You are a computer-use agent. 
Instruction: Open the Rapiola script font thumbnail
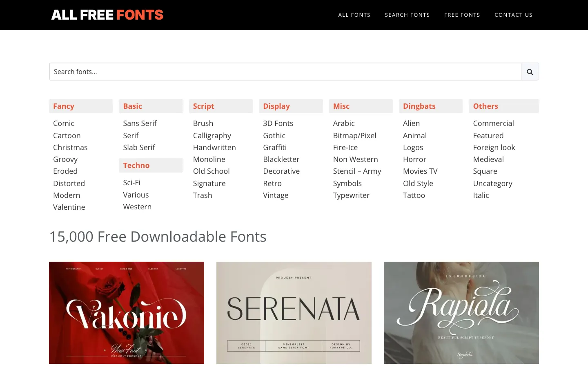point(461,312)
